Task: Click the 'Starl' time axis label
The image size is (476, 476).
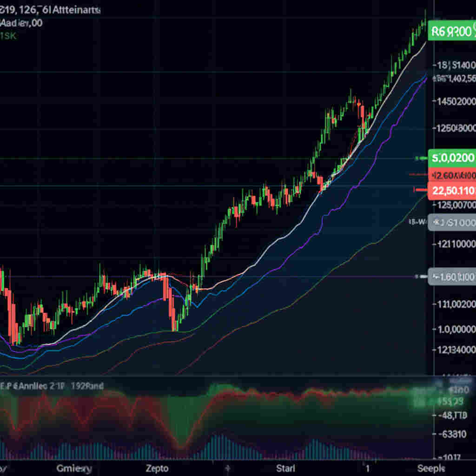Action: 285,468
